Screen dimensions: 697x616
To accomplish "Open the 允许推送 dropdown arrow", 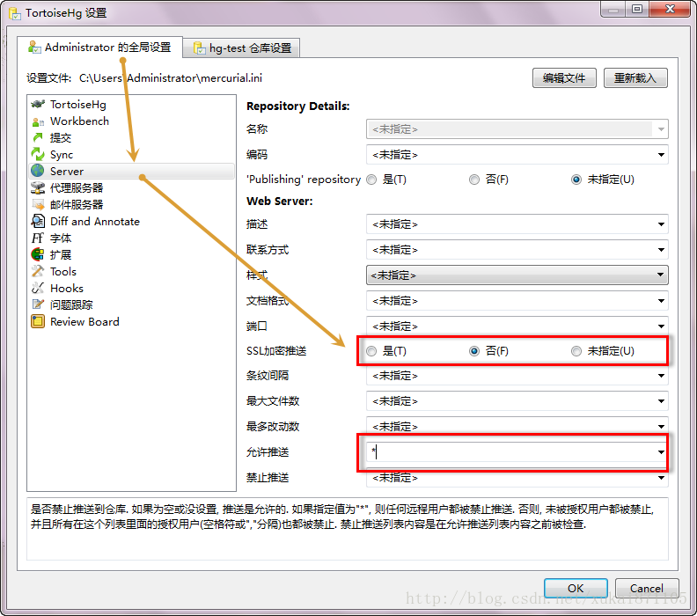I will click(x=661, y=452).
